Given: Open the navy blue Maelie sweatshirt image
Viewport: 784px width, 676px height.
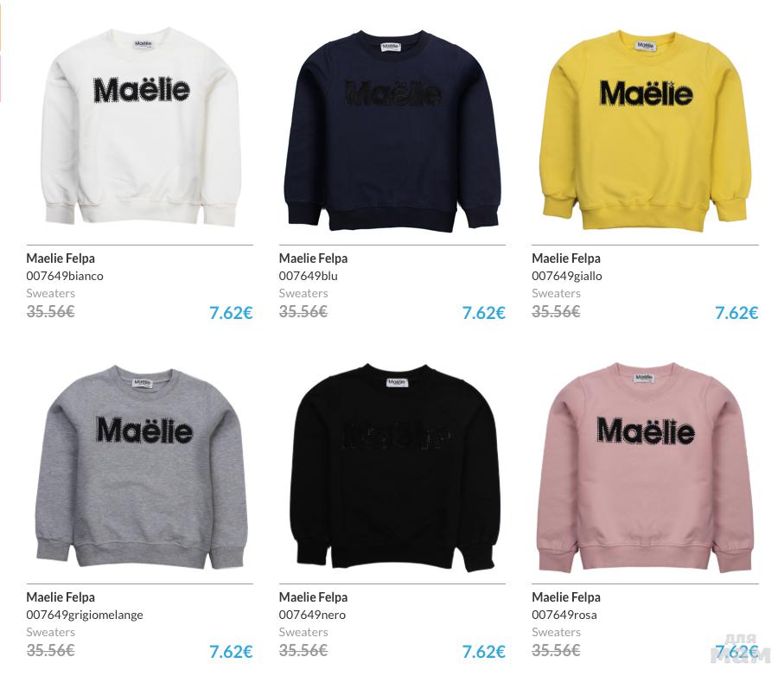Looking at the screenshot, I should click(392, 131).
